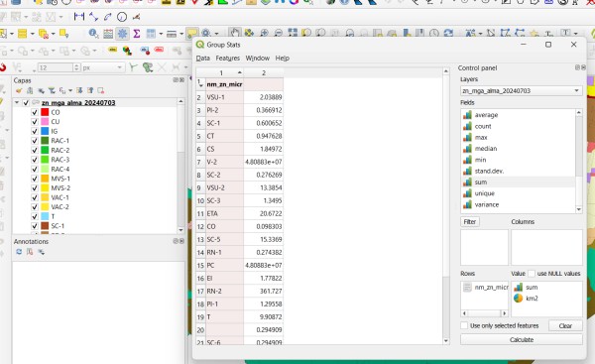
Task: Click the green digitizing tool icon
Action: click(148, 67)
